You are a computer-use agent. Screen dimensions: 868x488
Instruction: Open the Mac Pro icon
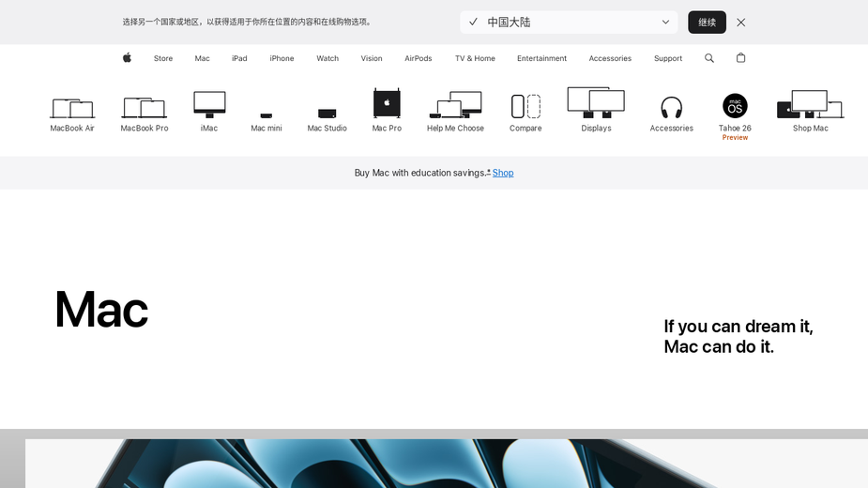point(387,103)
